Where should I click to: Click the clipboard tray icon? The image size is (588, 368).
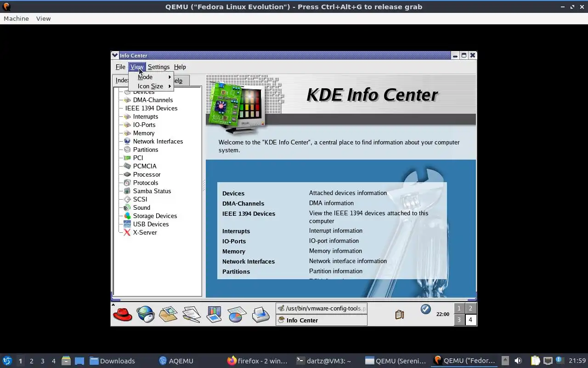400,315
